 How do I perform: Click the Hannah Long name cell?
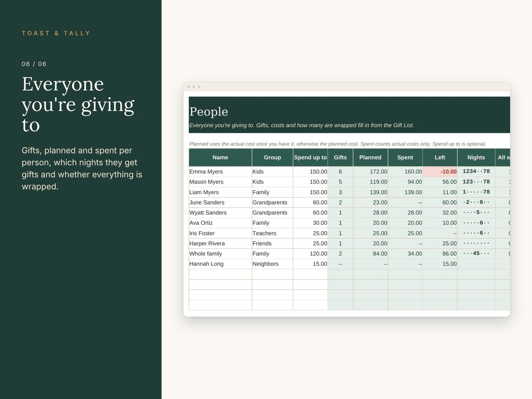(220, 264)
